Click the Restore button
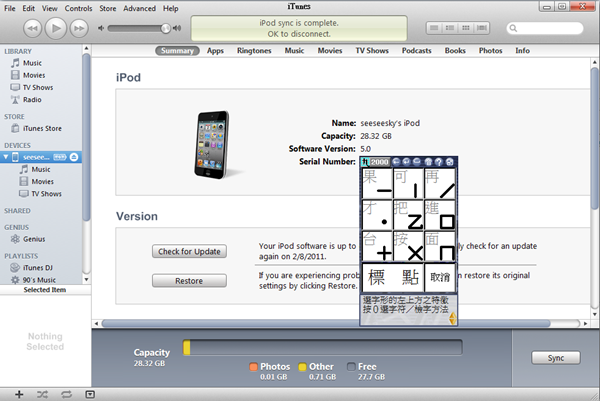Image resolution: width=600 pixels, height=401 pixels. pyautogui.click(x=189, y=281)
